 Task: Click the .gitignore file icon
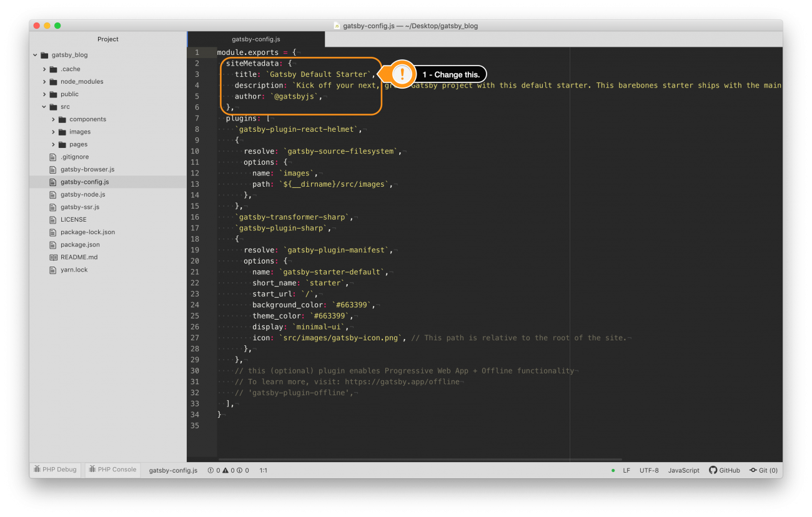point(53,157)
